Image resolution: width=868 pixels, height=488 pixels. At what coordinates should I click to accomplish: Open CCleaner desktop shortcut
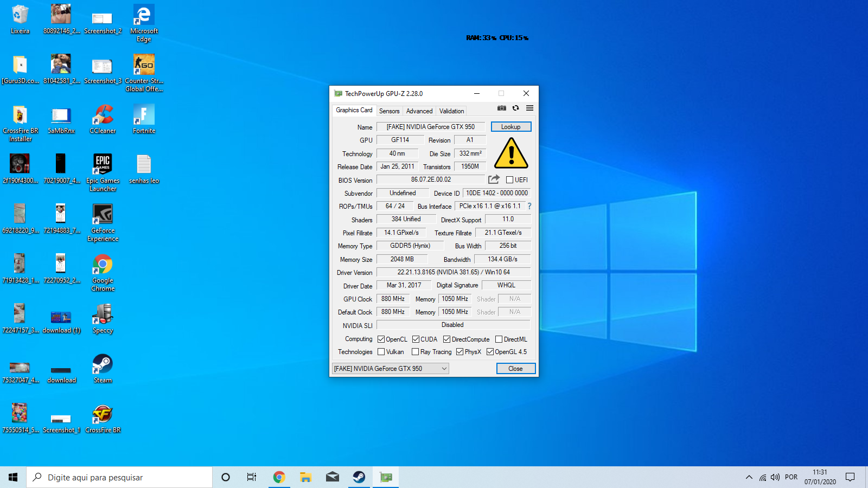tap(103, 119)
